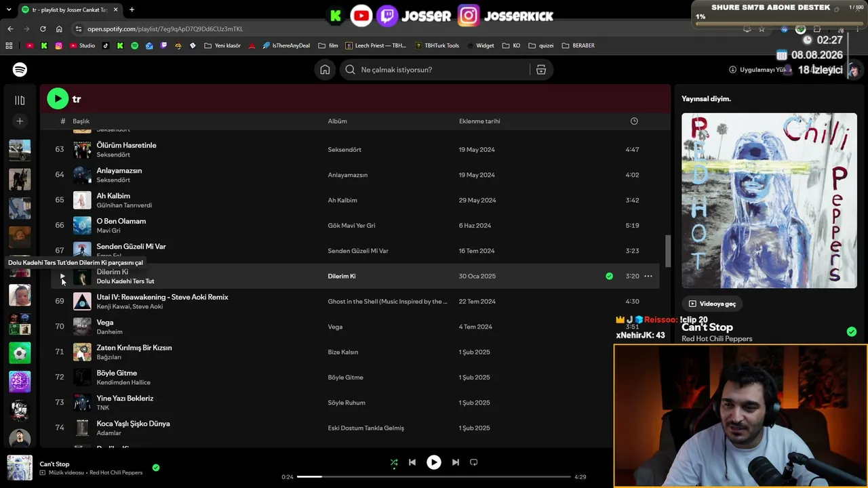
Task: Open Can't Stop title in the player bar
Action: click(x=54, y=464)
